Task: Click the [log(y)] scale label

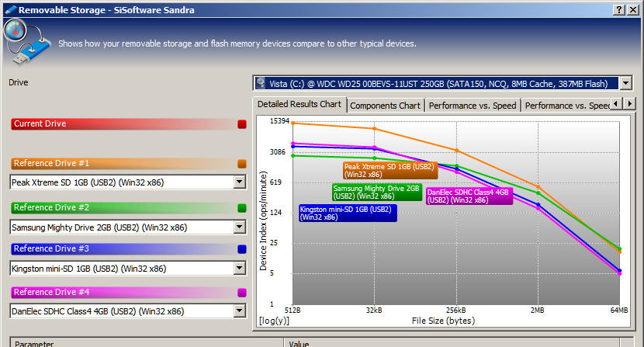Action: (x=274, y=321)
